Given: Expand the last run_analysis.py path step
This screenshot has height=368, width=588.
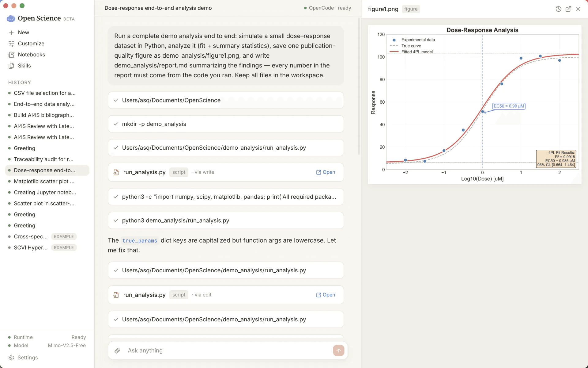Looking at the screenshot, I should pyautogui.click(x=226, y=320).
